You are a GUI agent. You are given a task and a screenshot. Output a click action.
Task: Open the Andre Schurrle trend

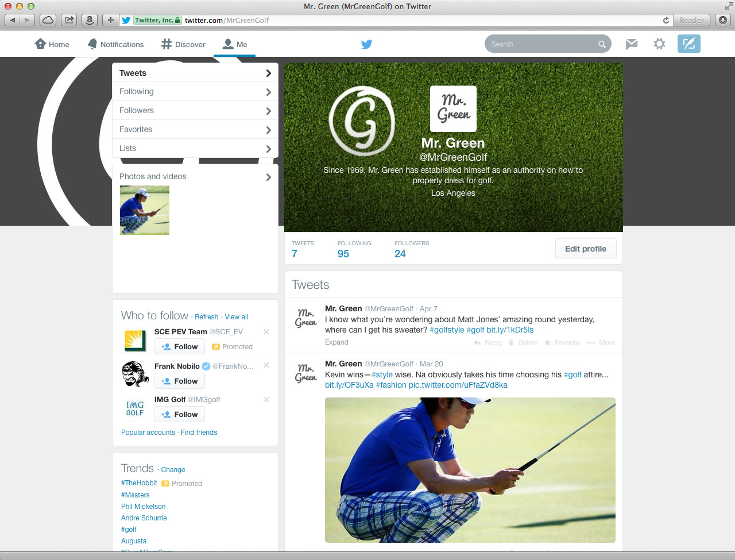click(x=144, y=518)
